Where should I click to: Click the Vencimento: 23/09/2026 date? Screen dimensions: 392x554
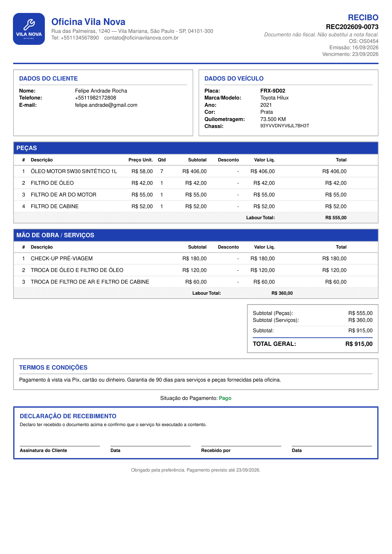(350, 54)
